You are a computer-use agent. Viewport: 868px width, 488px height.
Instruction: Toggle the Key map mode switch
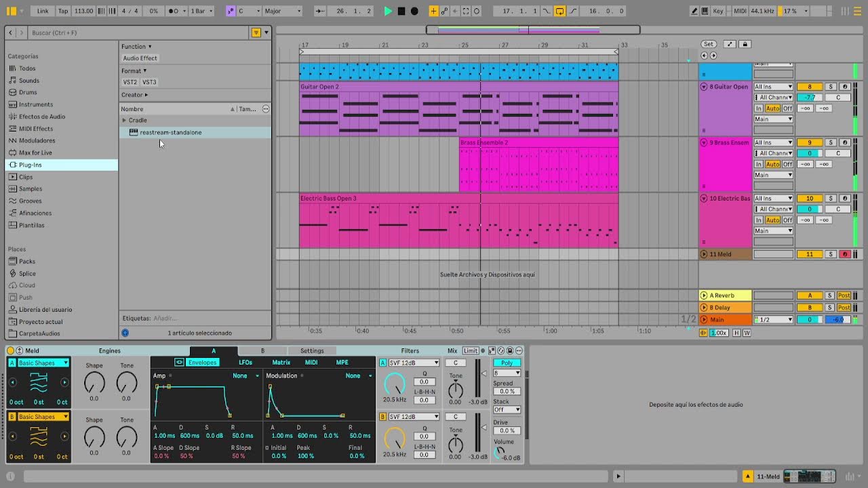pyautogui.click(x=717, y=11)
